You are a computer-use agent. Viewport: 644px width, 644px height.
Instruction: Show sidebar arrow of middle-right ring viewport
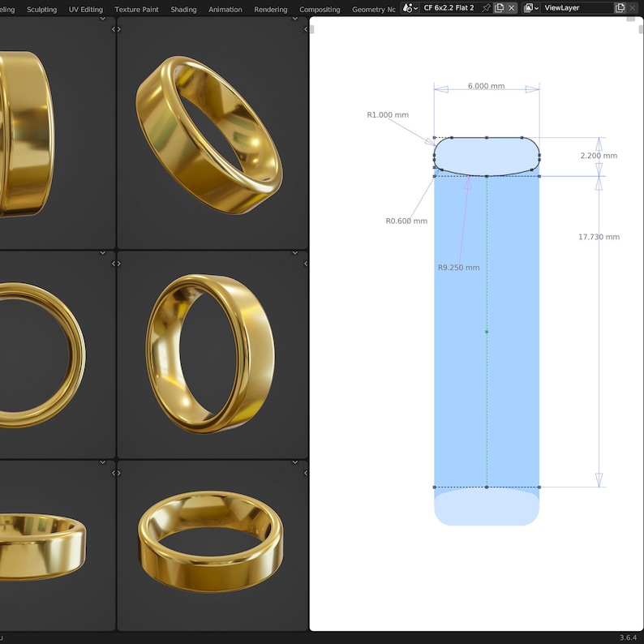305,264
